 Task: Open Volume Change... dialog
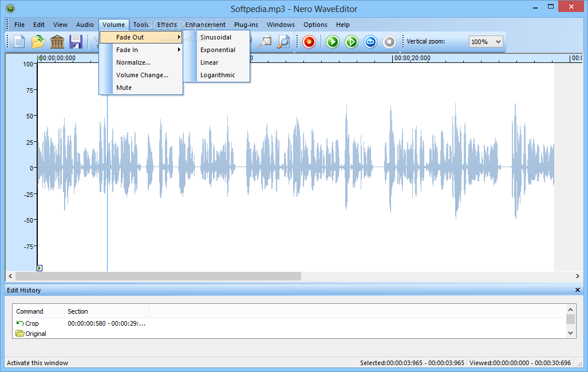pyautogui.click(x=141, y=75)
